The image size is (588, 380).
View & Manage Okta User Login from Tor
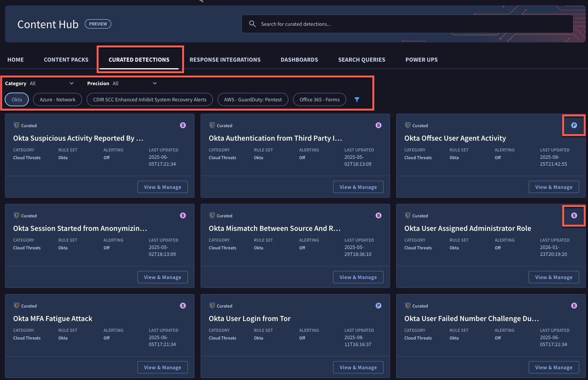(x=358, y=367)
